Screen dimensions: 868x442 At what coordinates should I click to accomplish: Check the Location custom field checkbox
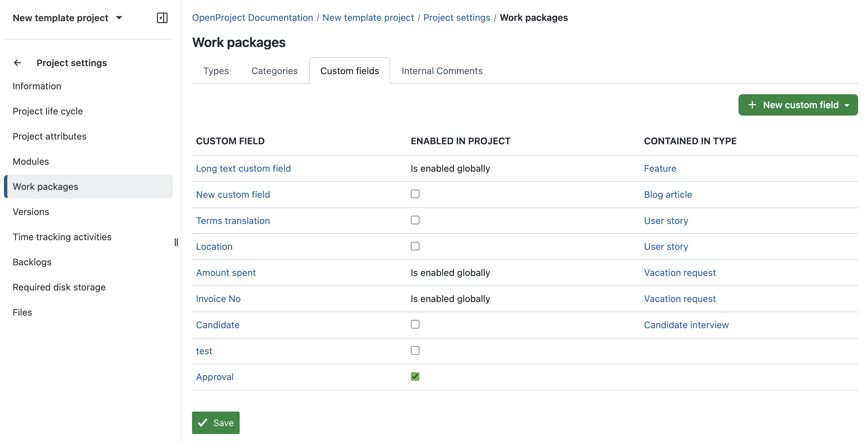415,246
